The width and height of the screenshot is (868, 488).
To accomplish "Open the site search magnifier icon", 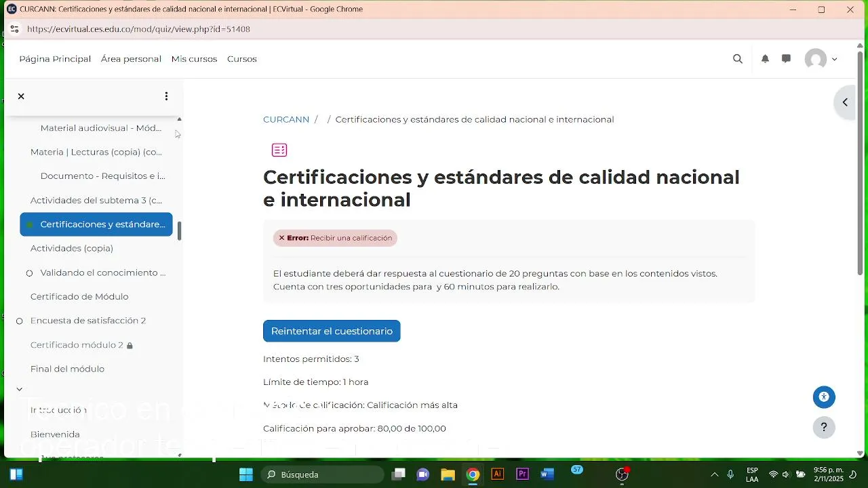I will point(738,59).
